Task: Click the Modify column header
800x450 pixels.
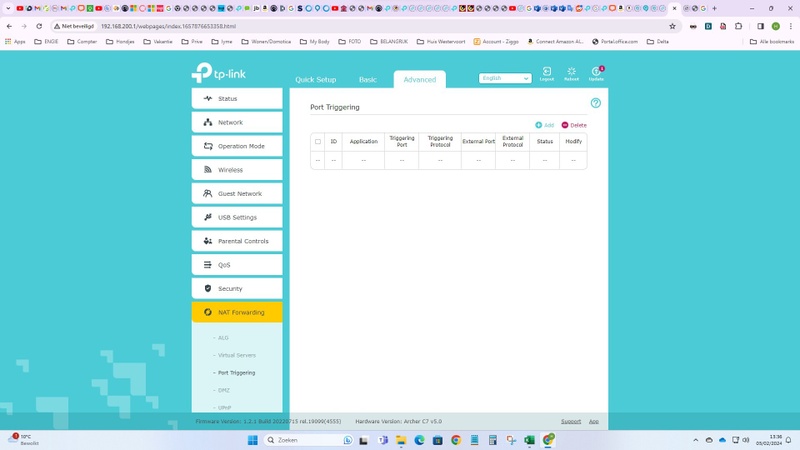Action: click(573, 141)
